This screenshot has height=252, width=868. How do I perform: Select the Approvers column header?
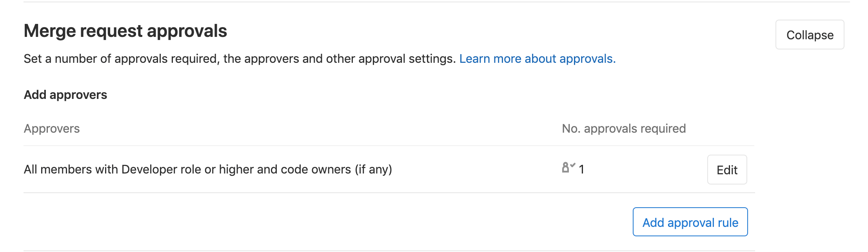[52, 128]
